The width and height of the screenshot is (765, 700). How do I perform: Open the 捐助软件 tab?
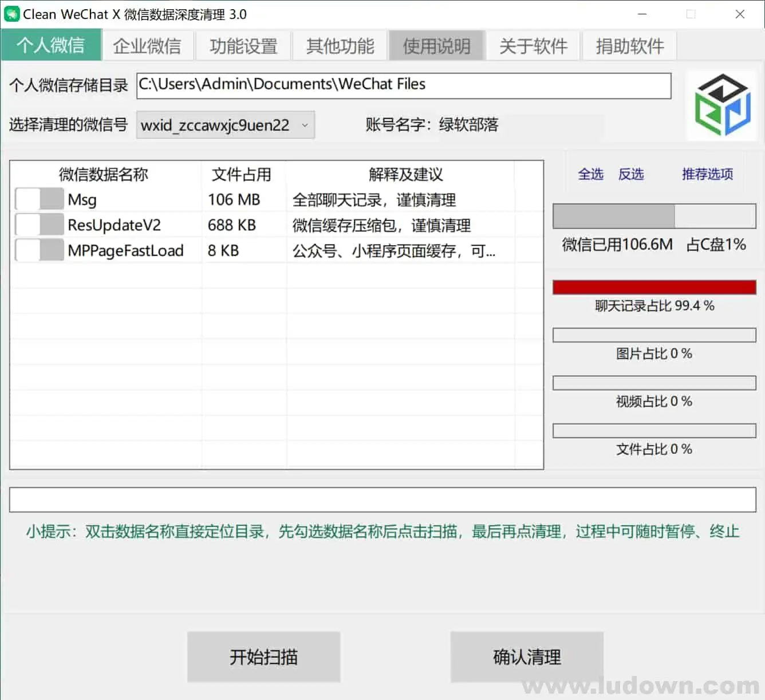629,46
